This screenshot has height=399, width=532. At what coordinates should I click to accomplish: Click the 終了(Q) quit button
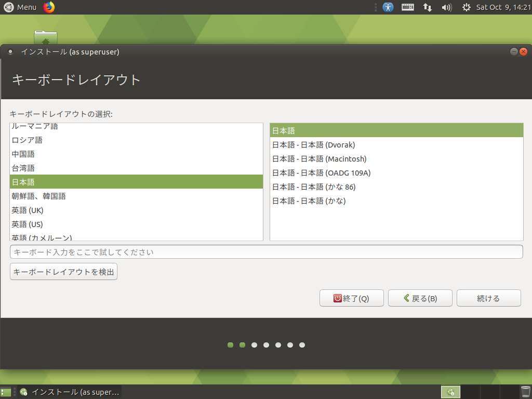(352, 298)
